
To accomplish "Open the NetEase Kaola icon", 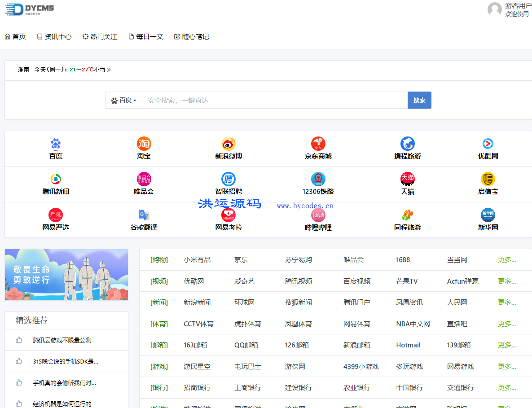I will (229, 215).
